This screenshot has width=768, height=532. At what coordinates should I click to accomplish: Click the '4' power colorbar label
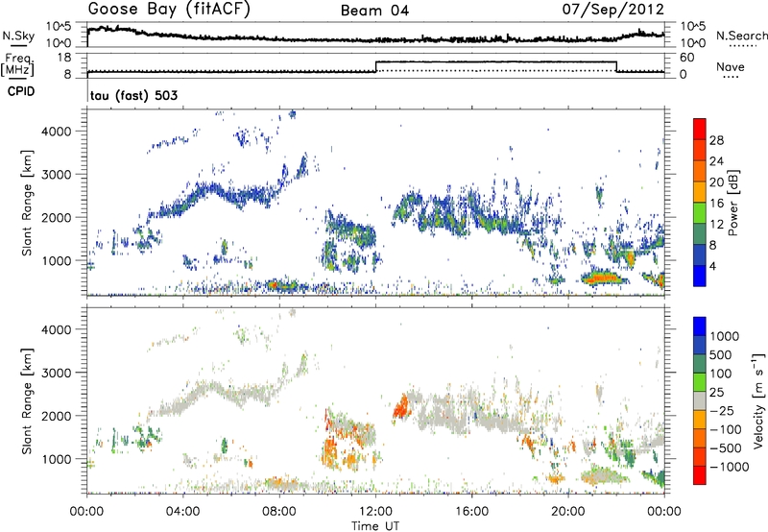coord(712,266)
